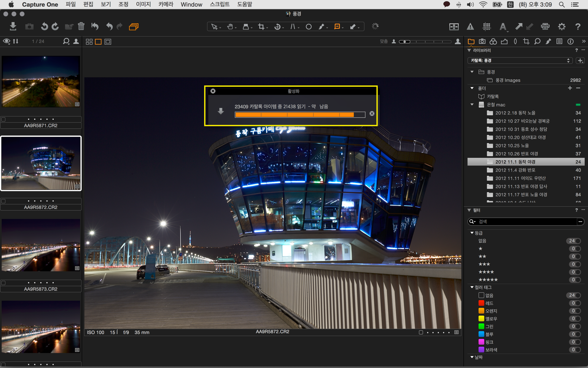Open the 이미지 menu
Image resolution: width=588 pixels, height=368 pixels.
pyautogui.click(x=143, y=4)
